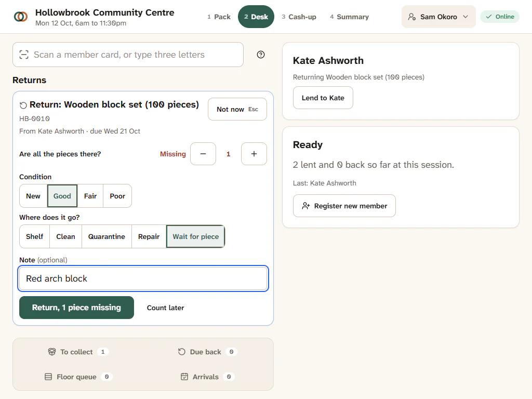This screenshot has height=399, width=532.
Task: Open the help question mark icon
Action: pyautogui.click(x=261, y=55)
